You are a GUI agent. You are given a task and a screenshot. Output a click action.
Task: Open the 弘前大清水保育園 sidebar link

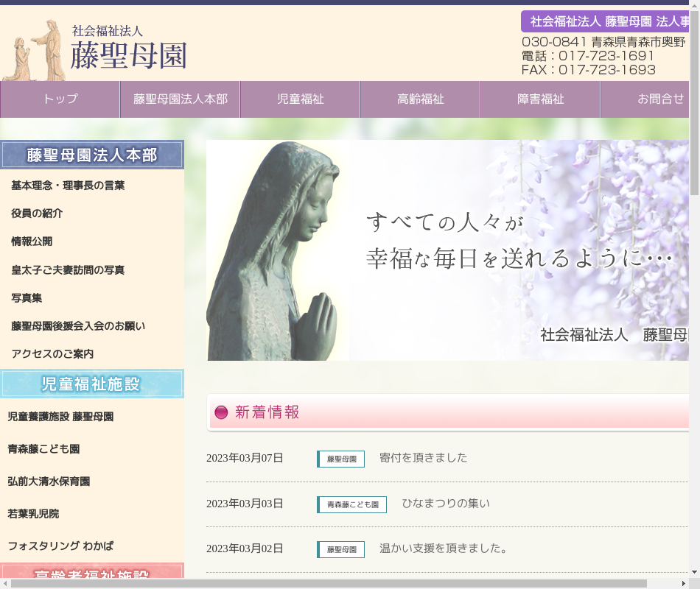49,482
